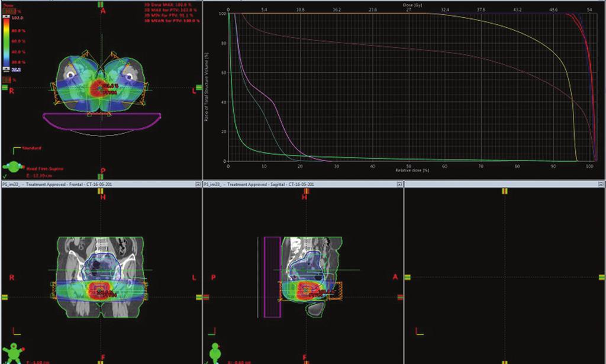Click the 3D MIN for PTV text
Viewport: 606px width, 364px height.
tap(169, 15)
